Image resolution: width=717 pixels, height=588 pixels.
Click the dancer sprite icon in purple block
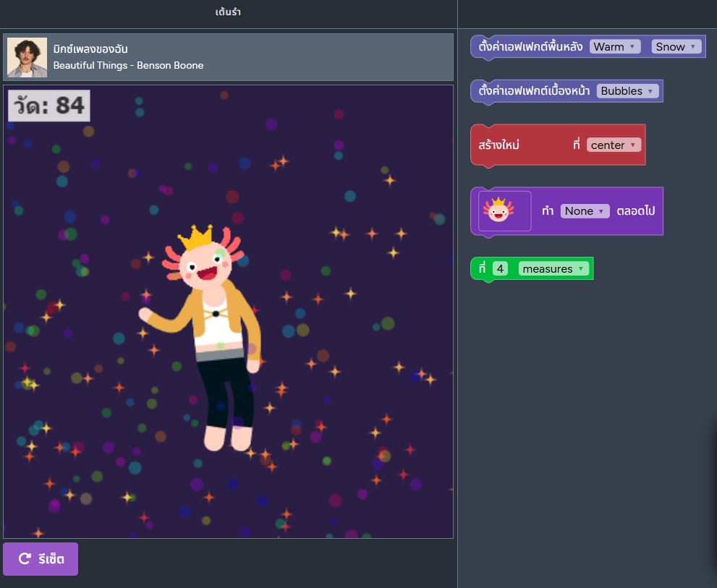(x=499, y=210)
